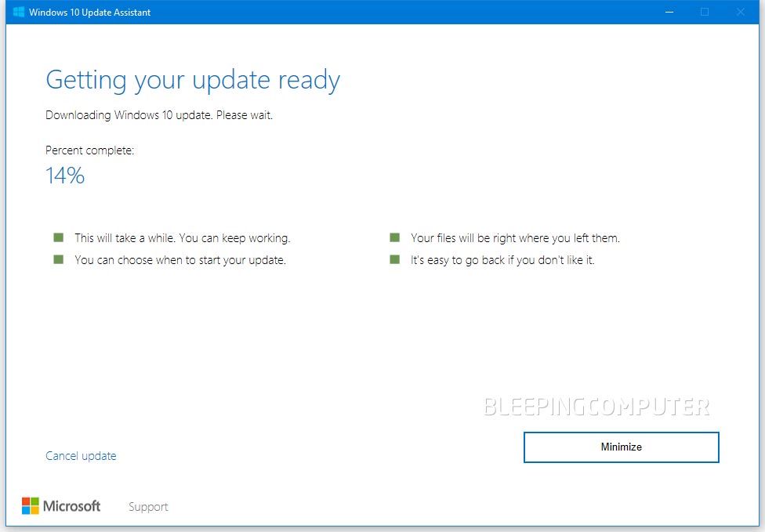This screenshot has height=532, width=765.
Task: Click the green bullet beside "Your files will be right"
Action: pyautogui.click(x=395, y=237)
